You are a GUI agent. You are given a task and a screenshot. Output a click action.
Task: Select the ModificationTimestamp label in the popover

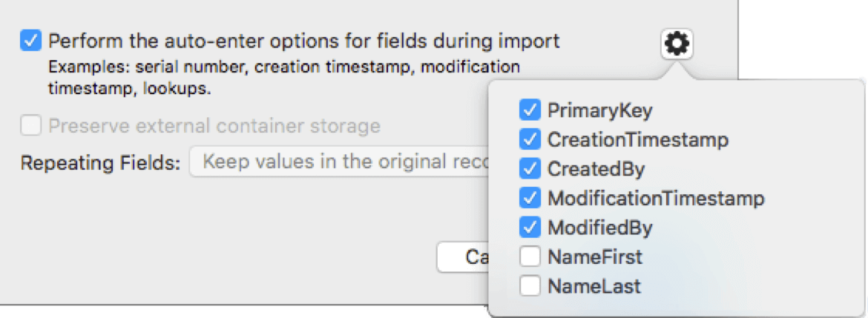point(656,199)
